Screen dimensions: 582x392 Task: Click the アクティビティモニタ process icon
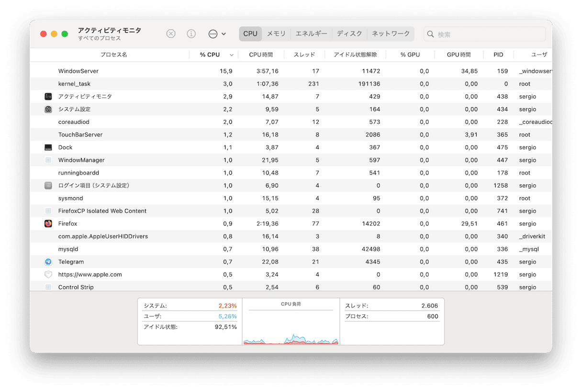tap(48, 97)
